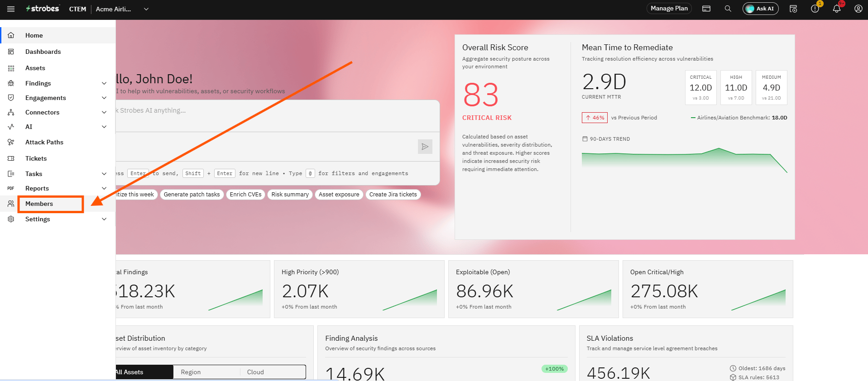
Task: Open the alert exclamation icon in header
Action: pos(815,9)
